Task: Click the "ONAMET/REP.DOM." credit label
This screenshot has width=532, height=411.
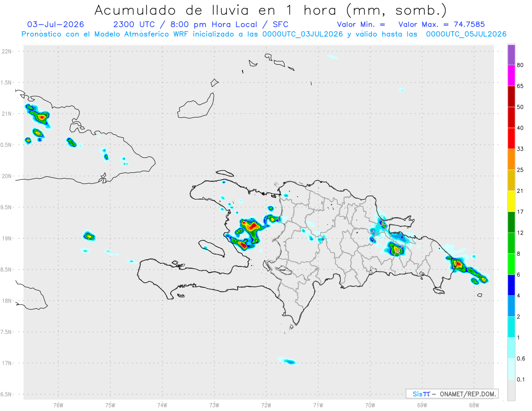Action: pyautogui.click(x=468, y=394)
